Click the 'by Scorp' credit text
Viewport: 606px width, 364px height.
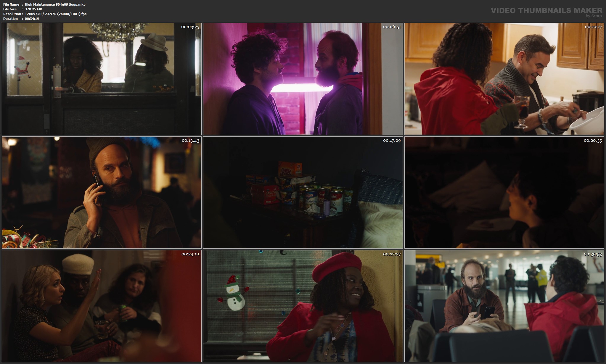coord(594,16)
